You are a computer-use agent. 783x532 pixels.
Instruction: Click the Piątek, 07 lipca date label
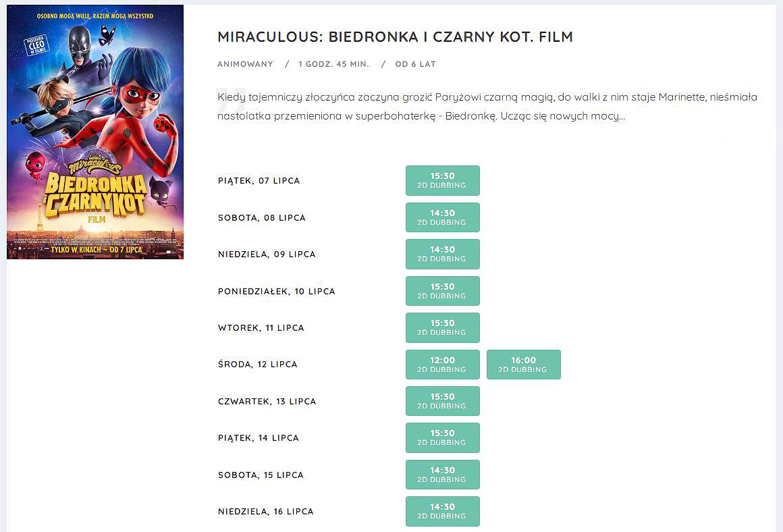pos(259,181)
